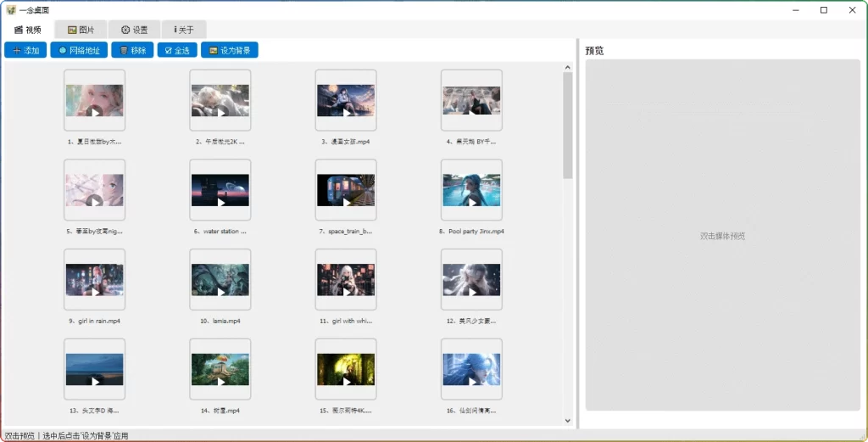
Task: Select the girl in rain thumbnail
Action: (x=95, y=280)
